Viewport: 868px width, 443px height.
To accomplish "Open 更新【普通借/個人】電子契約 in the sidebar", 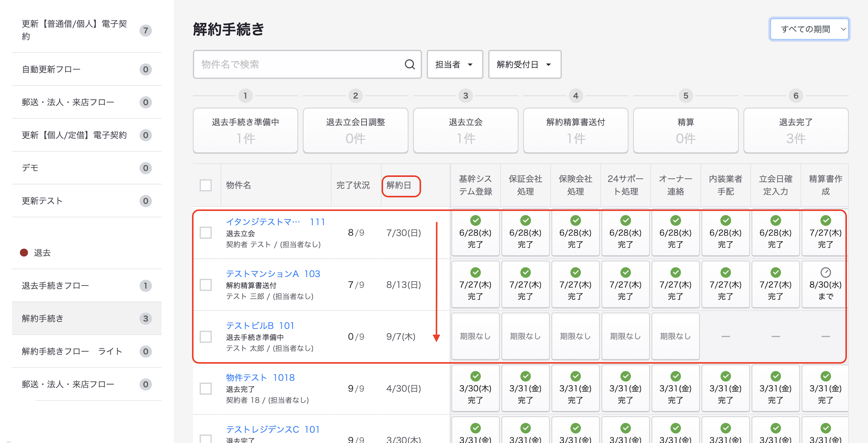I will [x=87, y=30].
